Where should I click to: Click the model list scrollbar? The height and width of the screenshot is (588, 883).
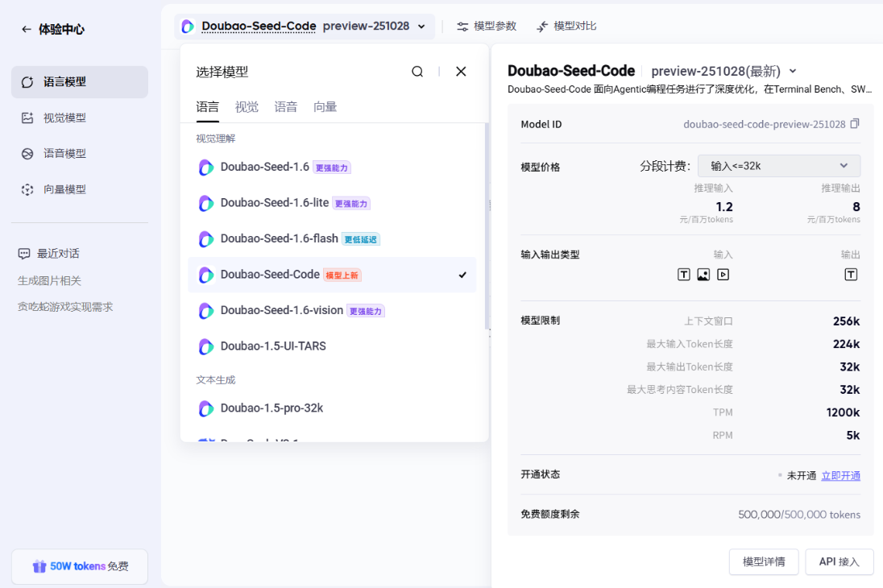pos(487,226)
